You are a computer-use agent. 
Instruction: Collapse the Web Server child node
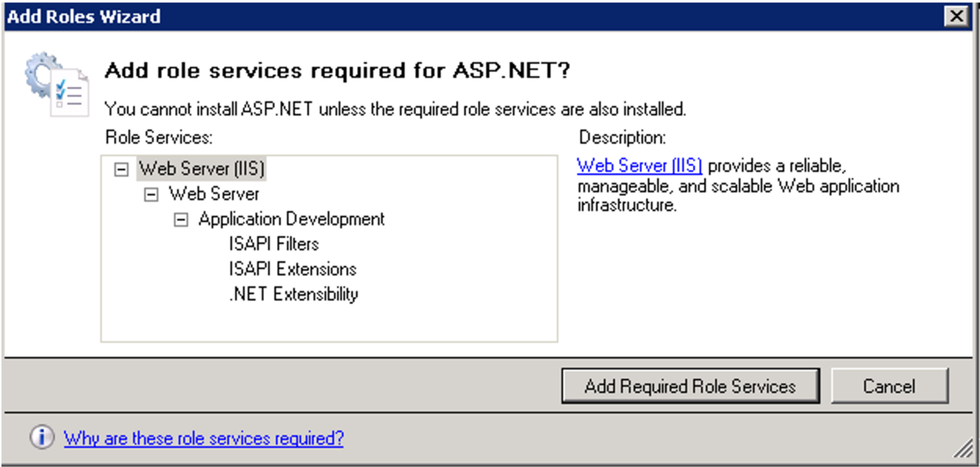[x=151, y=194]
